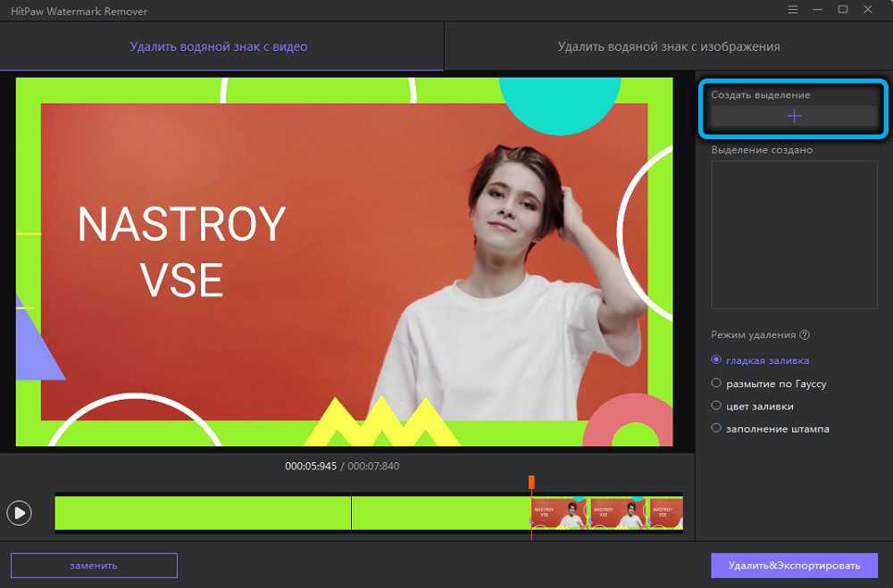Open Удалить водяной знак с изображения tab

(x=668, y=46)
